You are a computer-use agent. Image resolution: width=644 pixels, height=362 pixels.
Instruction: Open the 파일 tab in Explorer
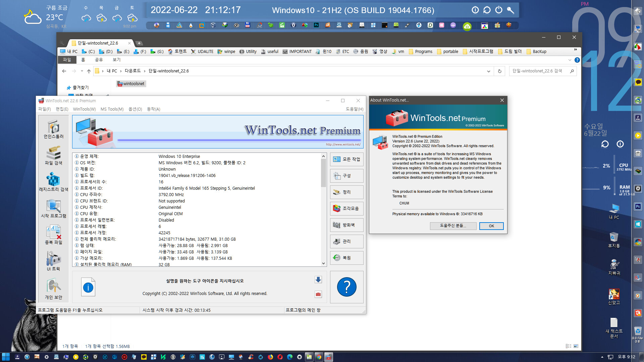[67, 60]
